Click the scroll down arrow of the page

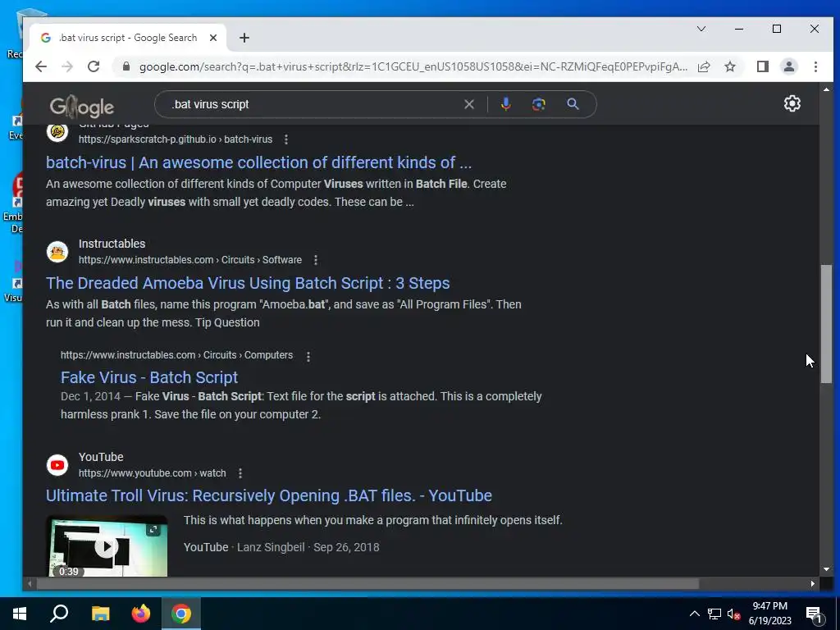coord(826,569)
